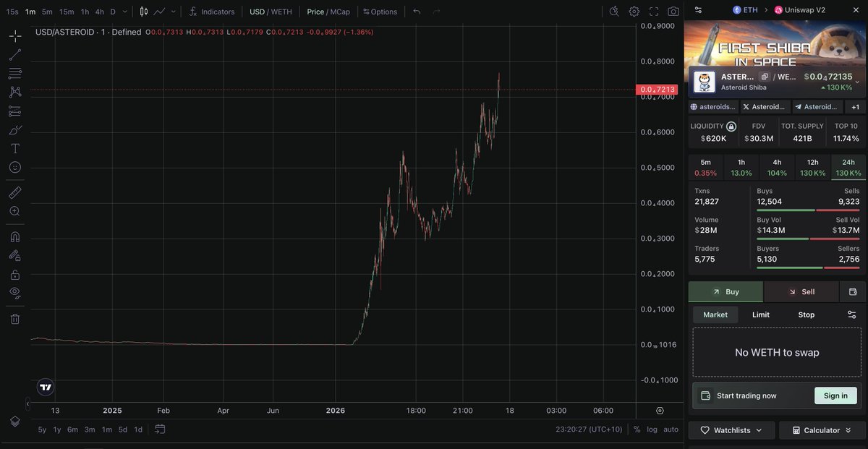The width and height of the screenshot is (868, 449).
Task: Switch quote to WETH
Action: pyautogui.click(x=281, y=12)
